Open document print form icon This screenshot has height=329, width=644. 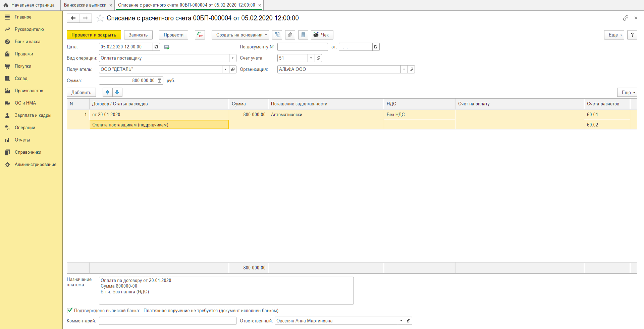[x=303, y=35]
